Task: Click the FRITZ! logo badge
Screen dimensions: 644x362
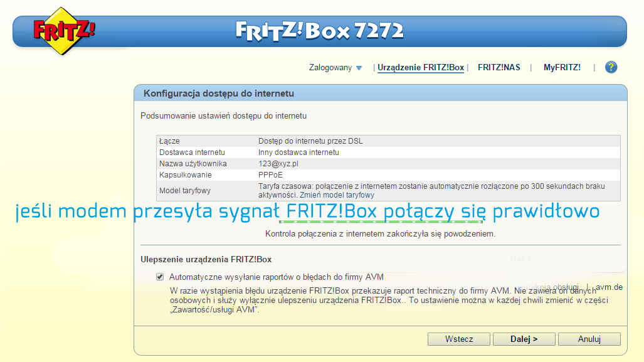Action: pos(64,31)
